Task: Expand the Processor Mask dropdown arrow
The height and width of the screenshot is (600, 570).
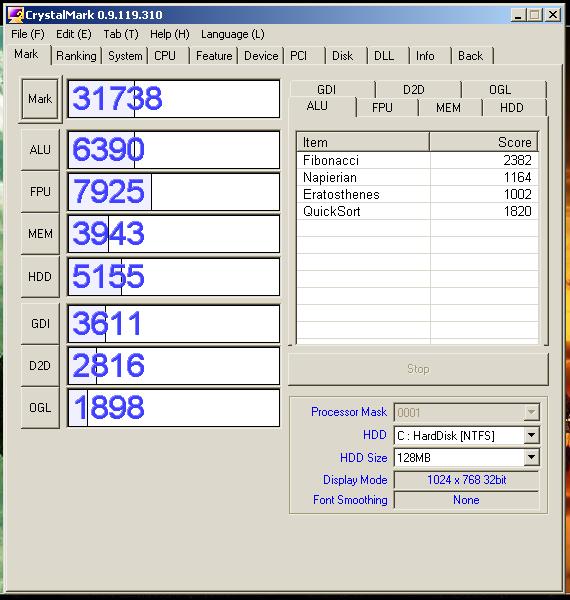Action: (531, 412)
